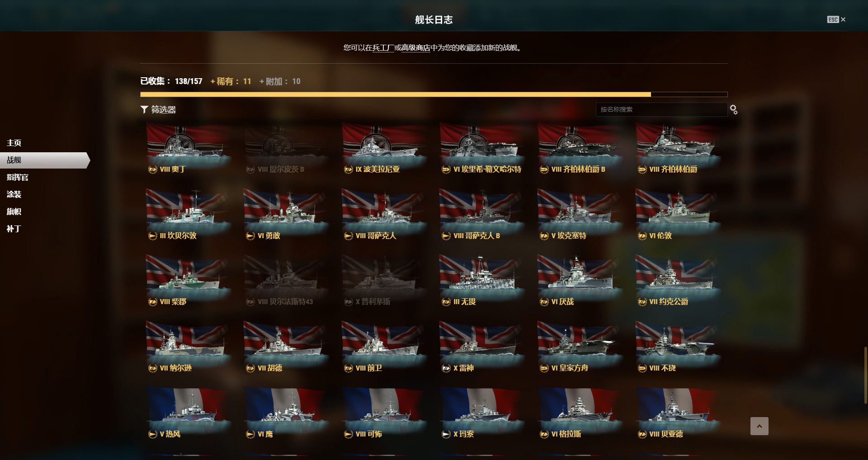
Task: Follow the 高级商店 link
Action: click(415, 47)
